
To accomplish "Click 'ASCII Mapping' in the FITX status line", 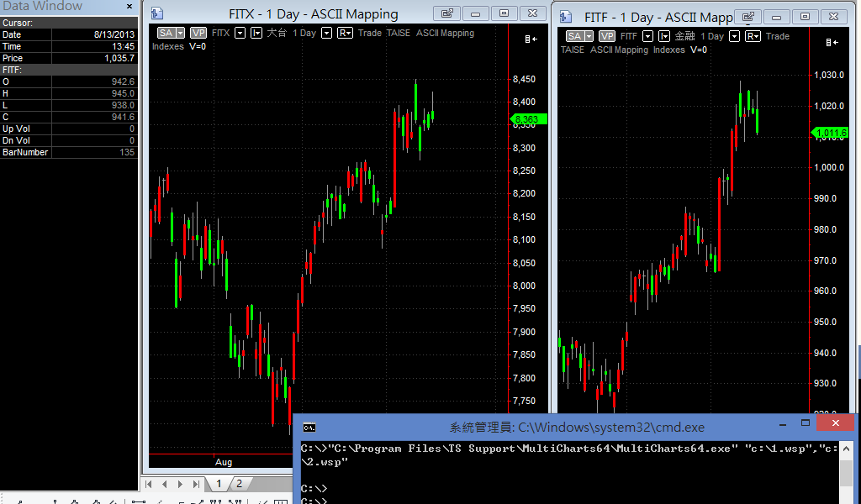I will tap(445, 33).
